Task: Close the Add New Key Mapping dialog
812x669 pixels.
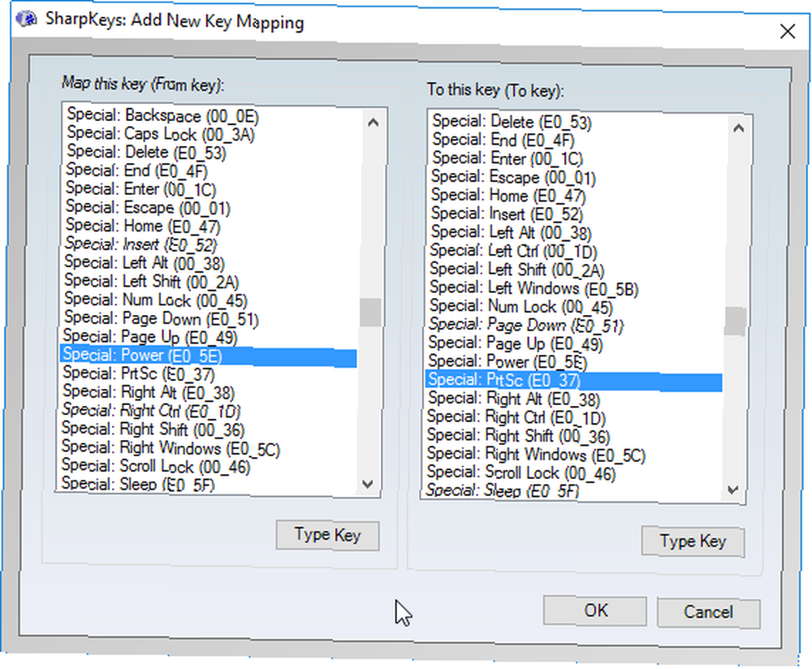Action: click(x=787, y=32)
